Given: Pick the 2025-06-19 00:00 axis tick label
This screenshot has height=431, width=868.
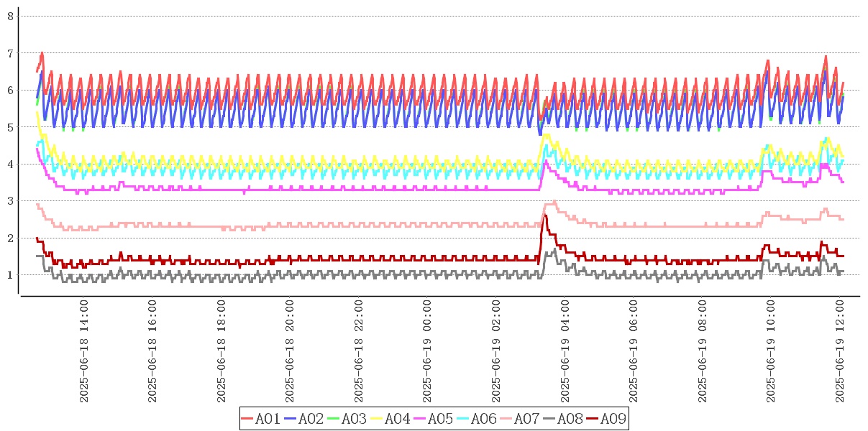Looking at the screenshot, I should pos(428,352).
